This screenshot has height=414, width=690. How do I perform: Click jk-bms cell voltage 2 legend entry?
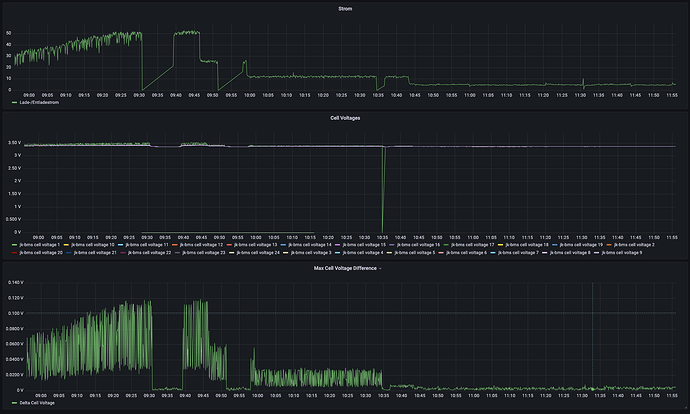[634, 244]
